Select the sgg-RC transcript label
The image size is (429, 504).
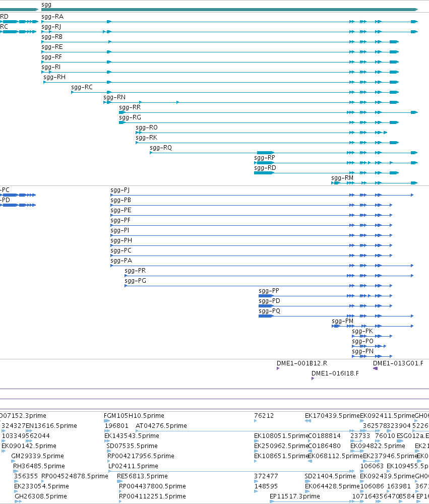[x=82, y=87]
